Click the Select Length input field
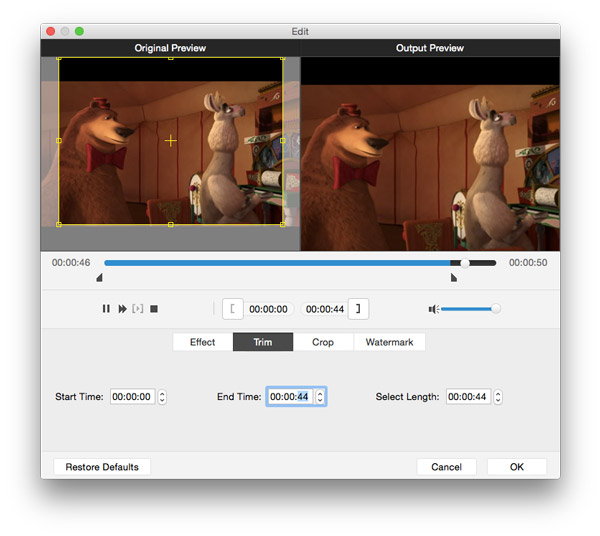 click(x=468, y=397)
